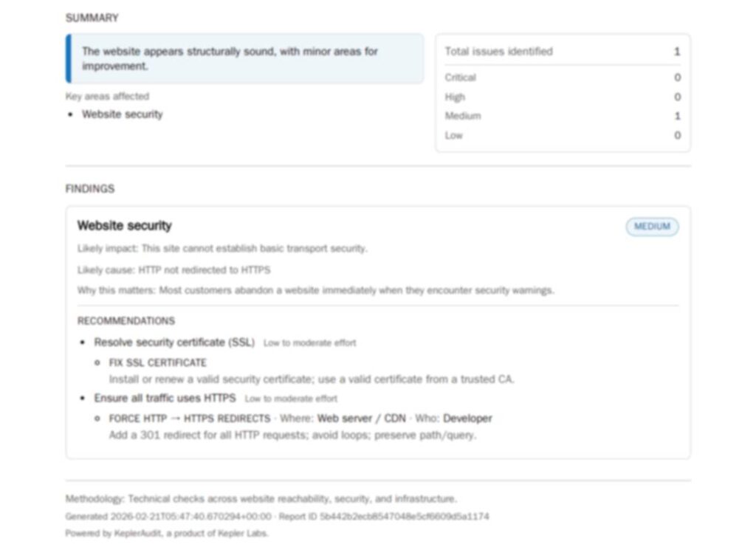Viewport: 756px width, 558px height.
Task: Select the Ensure all traffic uses HTTPS recommendation
Action: click(165, 399)
